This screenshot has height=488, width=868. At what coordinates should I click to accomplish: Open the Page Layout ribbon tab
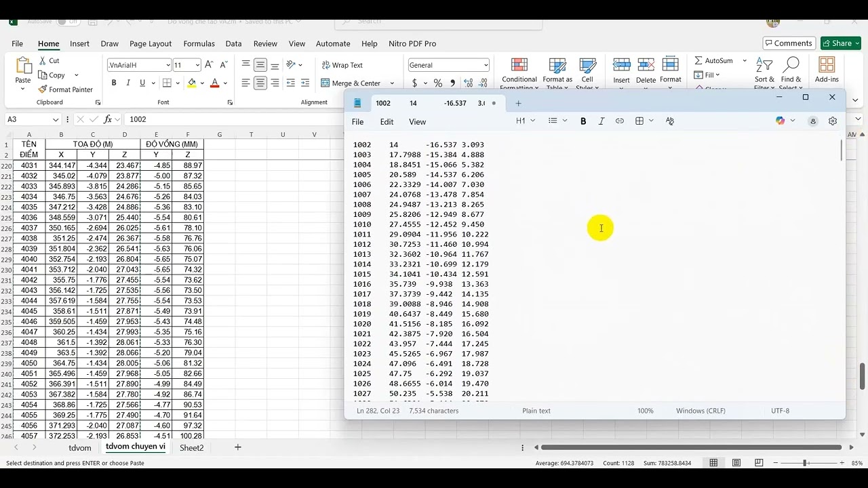tap(151, 43)
